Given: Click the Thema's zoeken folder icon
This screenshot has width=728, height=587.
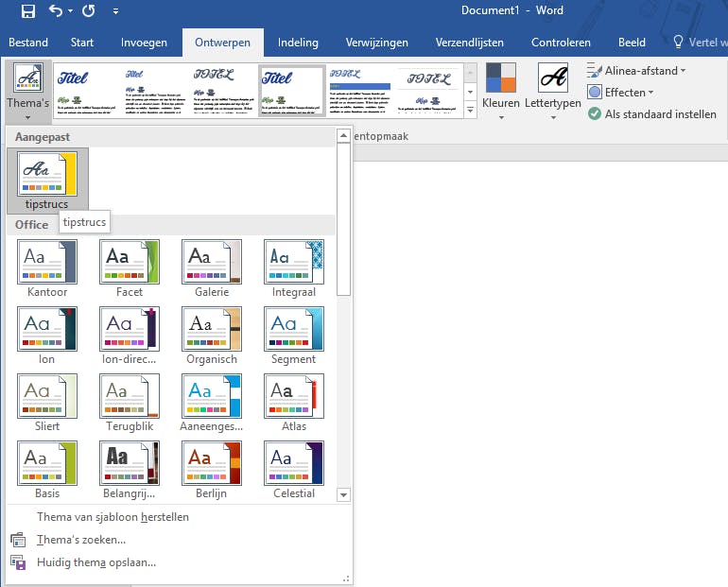Looking at the screenshot, I should (x=18, y=540).
